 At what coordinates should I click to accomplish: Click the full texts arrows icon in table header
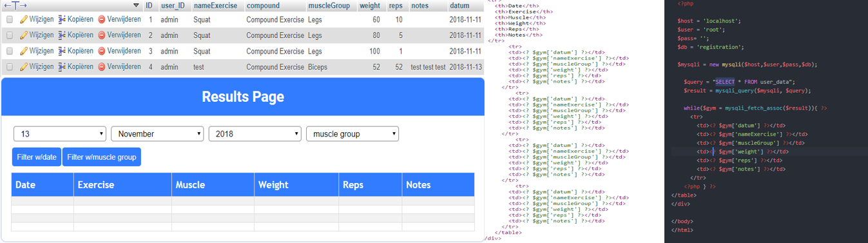pos(16,5)
